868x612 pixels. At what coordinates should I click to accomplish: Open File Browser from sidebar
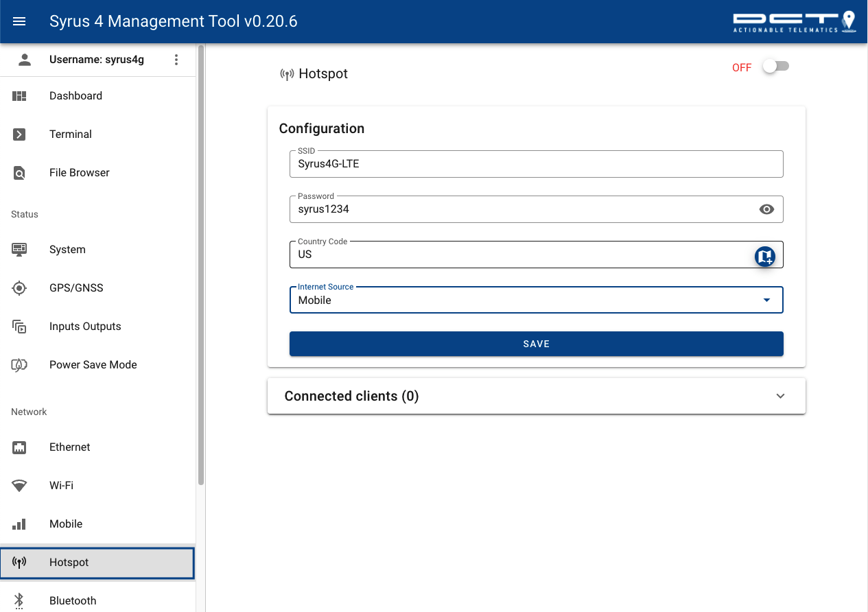(97, 173)
